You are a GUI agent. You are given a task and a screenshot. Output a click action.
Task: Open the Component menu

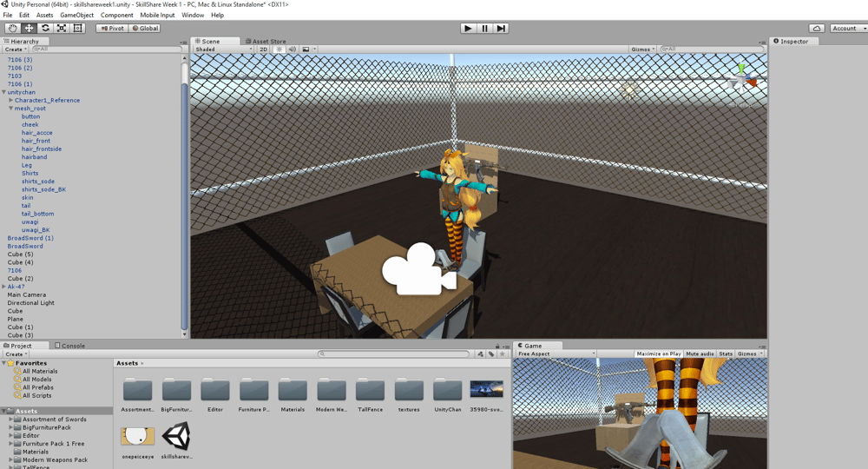tap(117, 15)
